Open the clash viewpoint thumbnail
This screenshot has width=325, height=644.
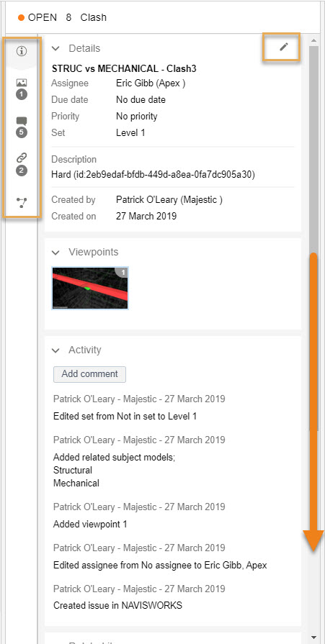(x=89, y=288)
